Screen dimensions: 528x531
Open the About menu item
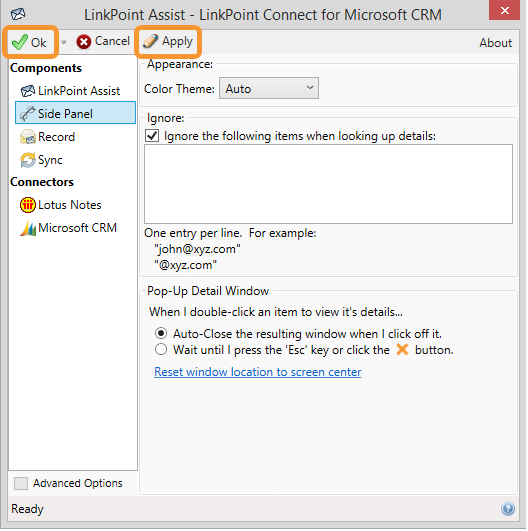(495, 43)
